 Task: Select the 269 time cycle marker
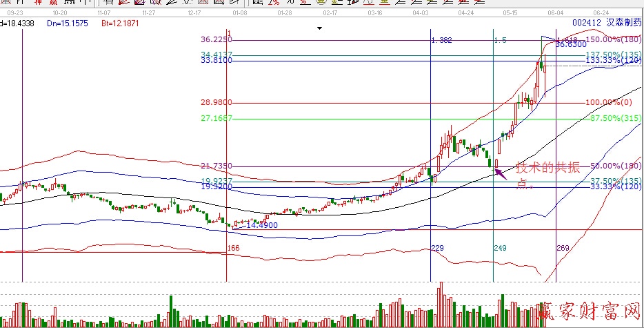[x=563, y=248]
